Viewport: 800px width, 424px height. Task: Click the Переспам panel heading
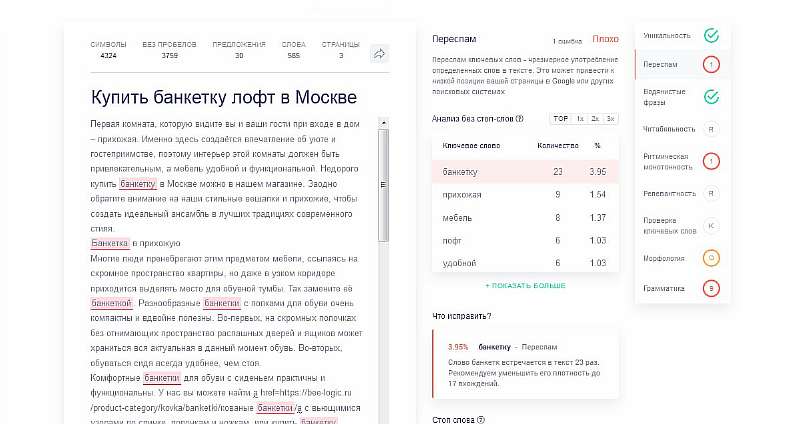tap(454, 39)
